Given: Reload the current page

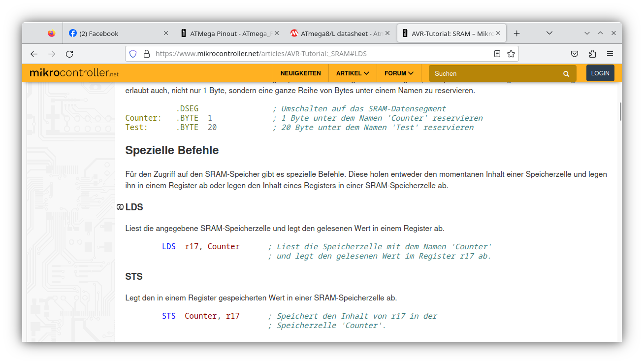Looking at the screenshot, I should (x=69, y=54).
